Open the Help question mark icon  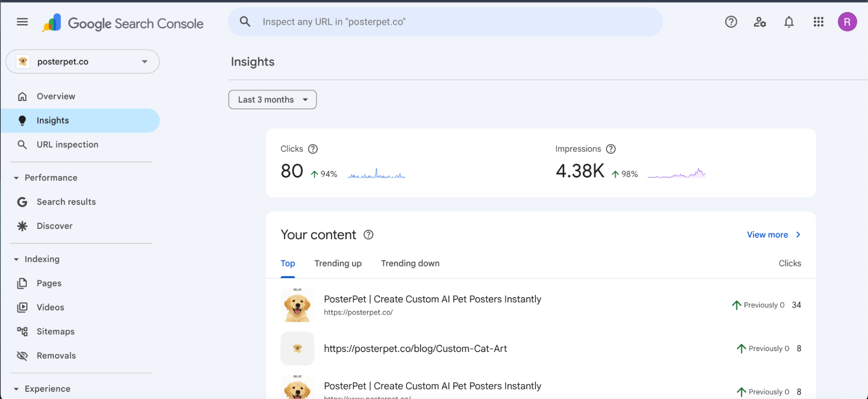tap(731, 22)
